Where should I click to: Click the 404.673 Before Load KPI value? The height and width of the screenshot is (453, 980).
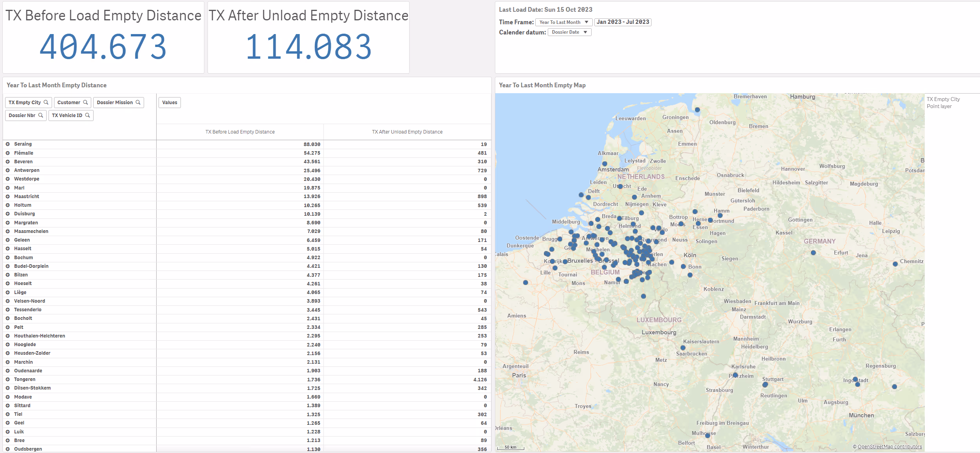pos(103,47)
